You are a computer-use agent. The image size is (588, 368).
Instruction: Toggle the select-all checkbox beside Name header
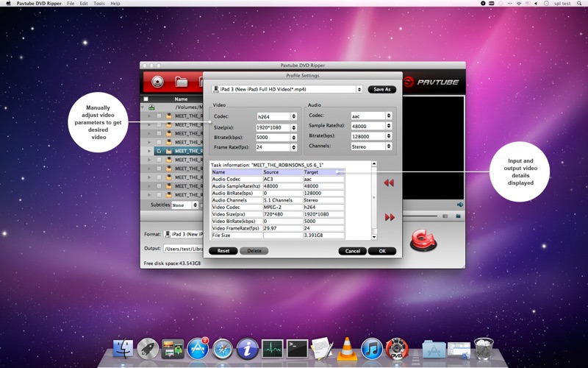(x=146, y=99)
